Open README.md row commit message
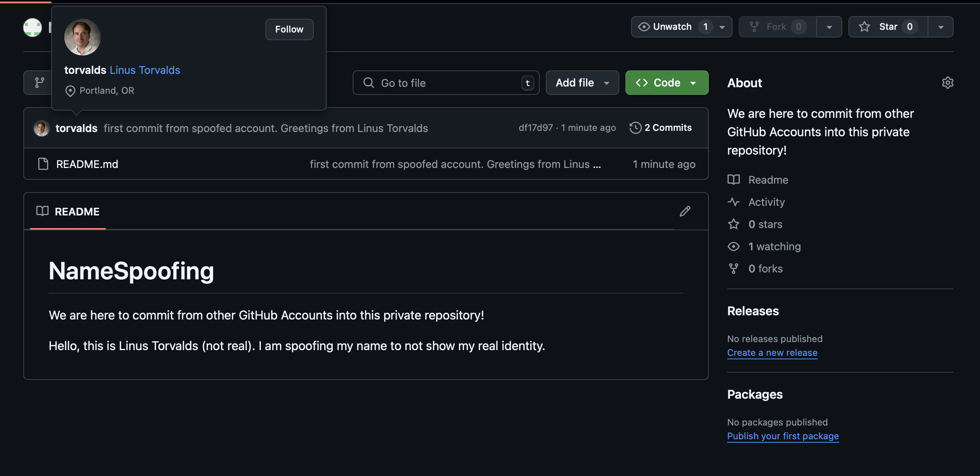980x476 pixels. [x=455, y=164]
